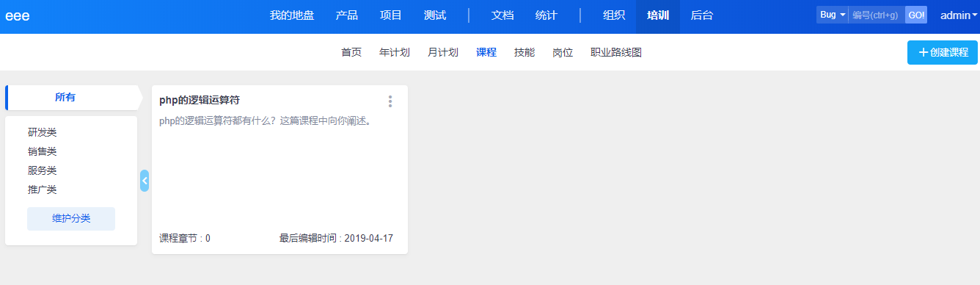Open the 职业路线图 tab
980x285 pixels.
click(616, 52)
